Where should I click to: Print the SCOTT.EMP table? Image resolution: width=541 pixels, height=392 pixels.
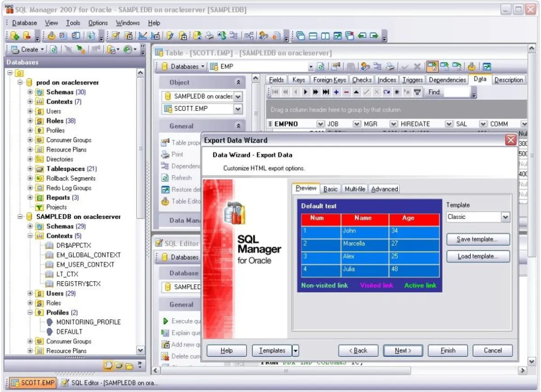[178, 154]
